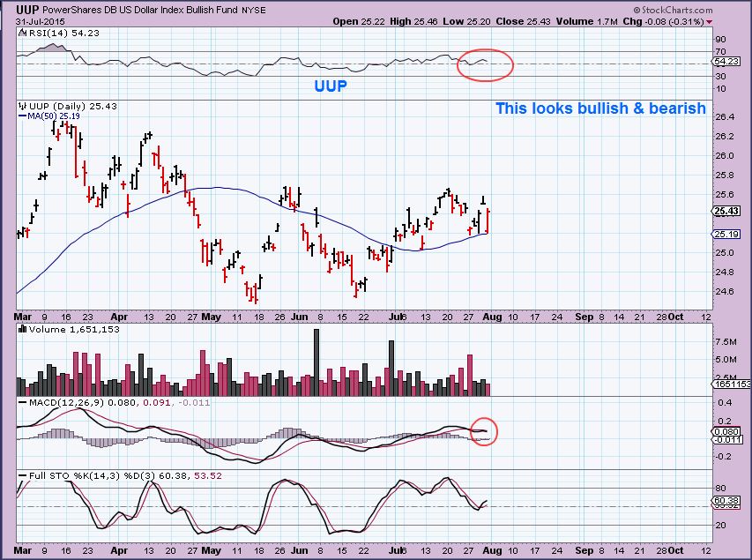Click the 7.5M volume axis label
Viewport: 752px width, 560px height.
[726, 341]
